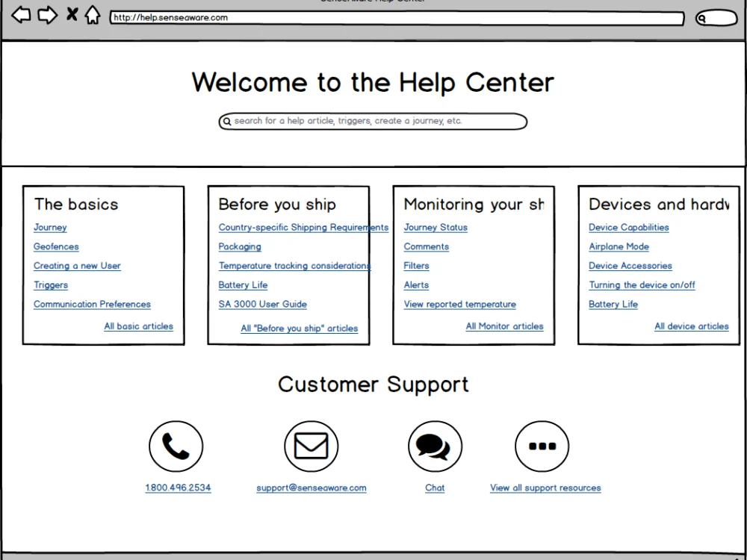Click support@senseaware.com email link

311,488
